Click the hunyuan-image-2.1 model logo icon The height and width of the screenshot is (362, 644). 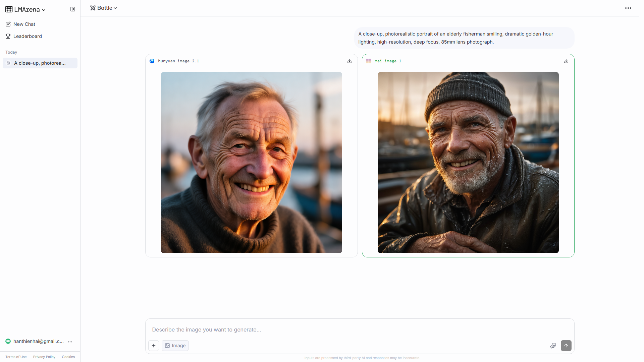(x=152, y=61)
